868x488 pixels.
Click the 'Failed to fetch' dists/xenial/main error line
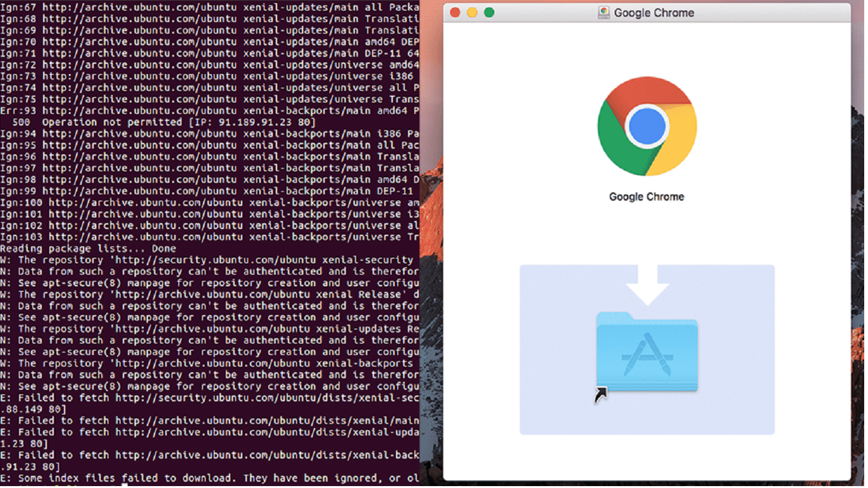209,421
